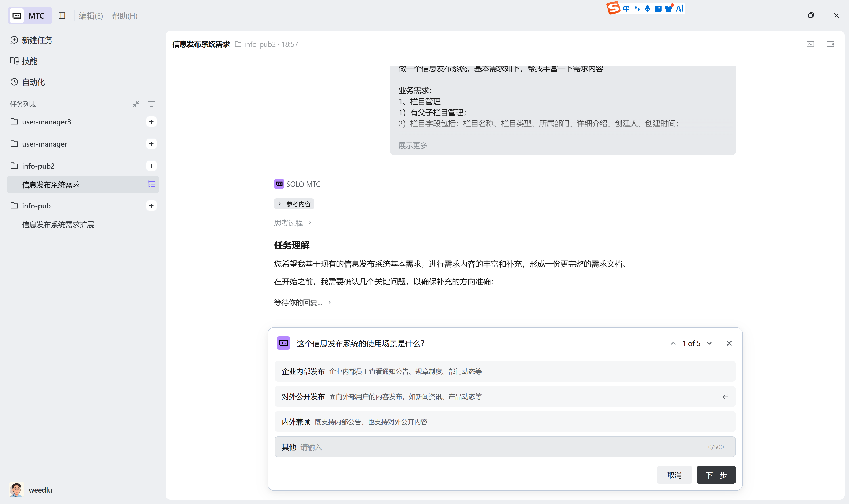Viewport: 849px width, 504px height.
Task: Click Sogou input method S logo
Action: point(613,8)
